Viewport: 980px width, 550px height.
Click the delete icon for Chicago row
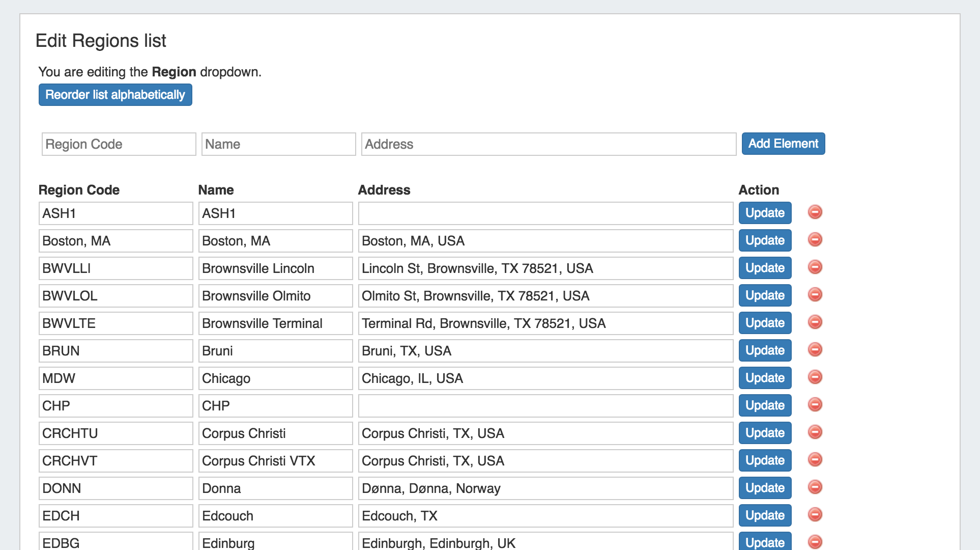coord(815,377)
